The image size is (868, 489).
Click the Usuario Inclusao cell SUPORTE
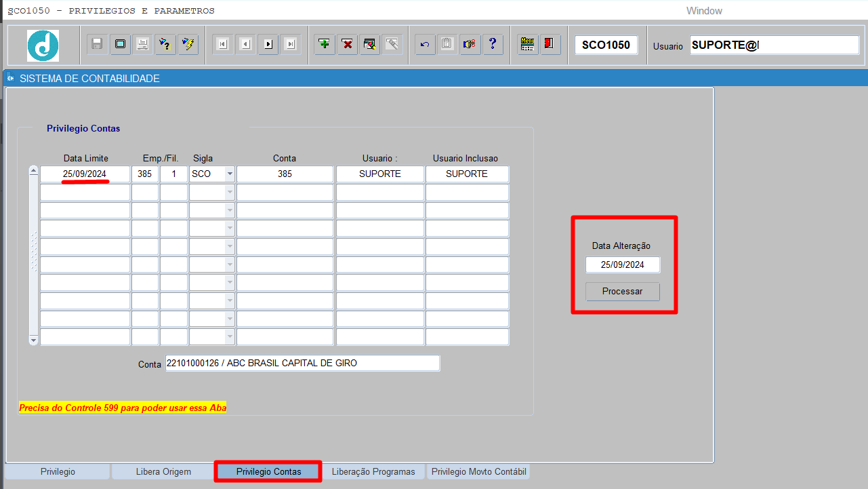tap(467, 174)
